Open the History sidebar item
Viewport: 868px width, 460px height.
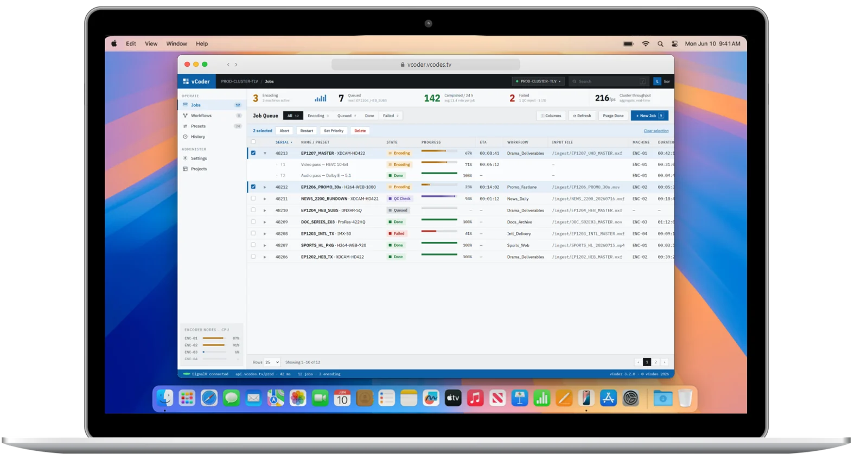point(212,137)
